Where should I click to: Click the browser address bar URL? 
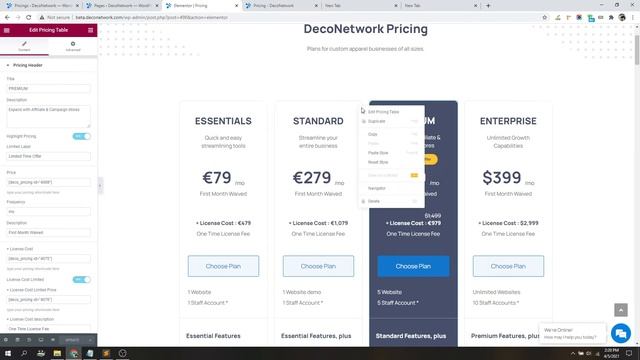[152, 18]
